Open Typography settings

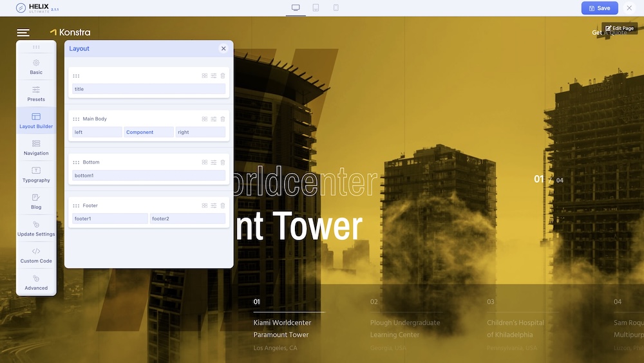point(36,175)
